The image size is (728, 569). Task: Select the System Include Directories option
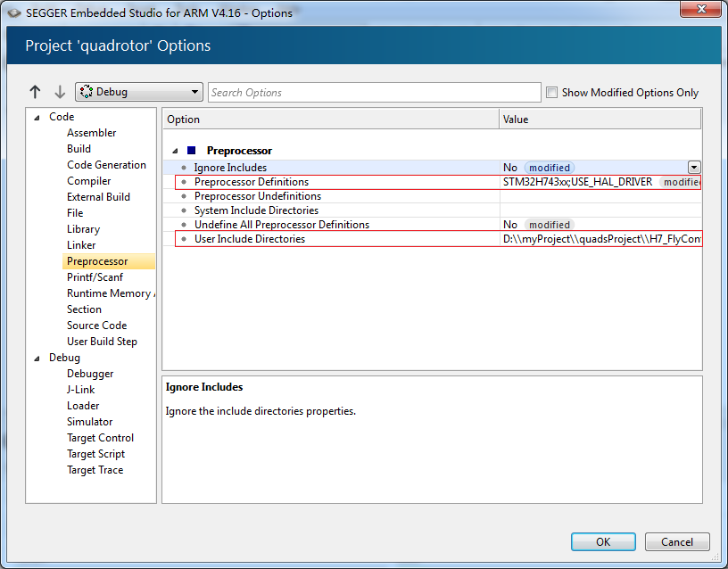[256, 210]
